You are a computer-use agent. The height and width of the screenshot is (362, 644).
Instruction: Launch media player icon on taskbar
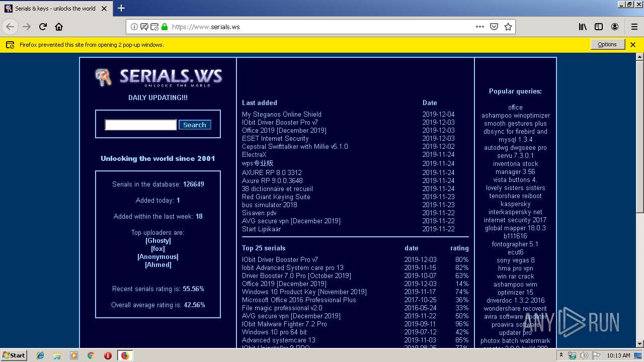click(74, 355)
